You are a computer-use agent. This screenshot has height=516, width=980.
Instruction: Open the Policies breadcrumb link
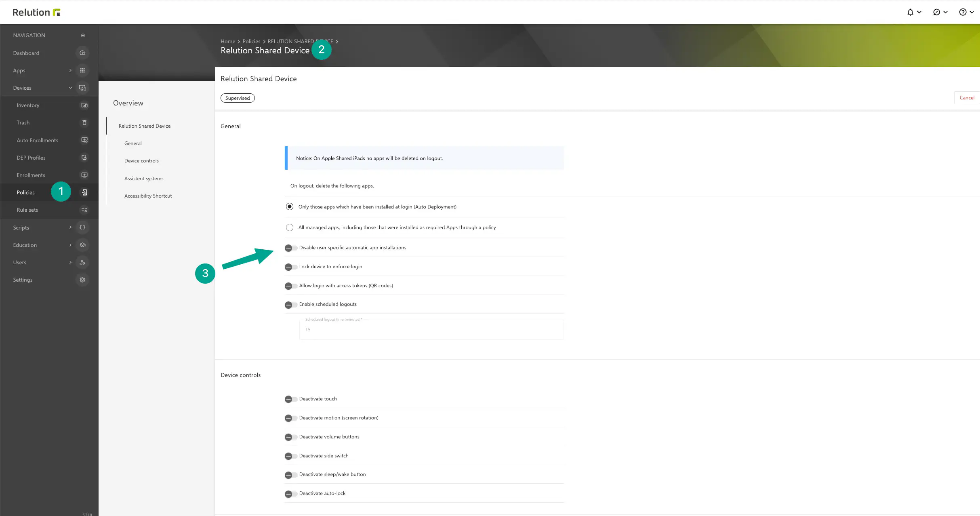click(251, 41)
